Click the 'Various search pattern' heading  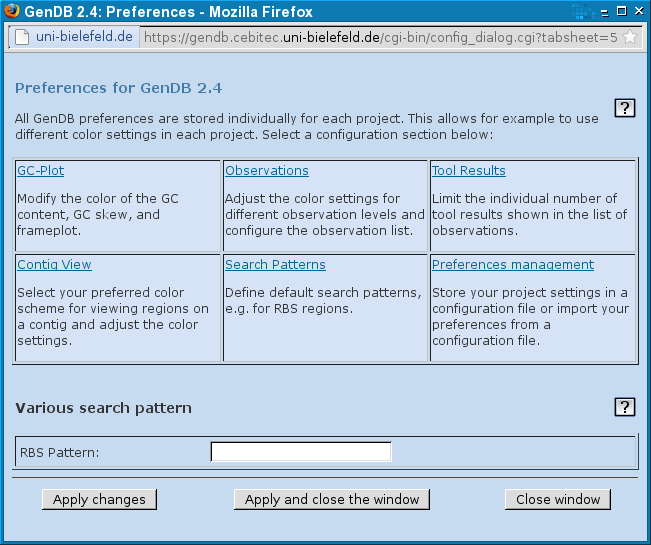pos(103,408)
